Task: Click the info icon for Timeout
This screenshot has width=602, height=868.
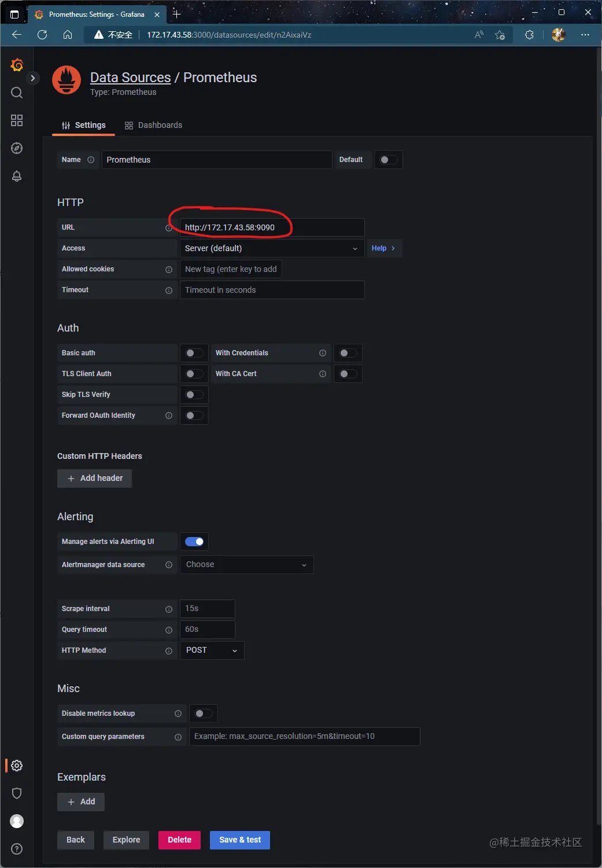Action: click(169, 290)
